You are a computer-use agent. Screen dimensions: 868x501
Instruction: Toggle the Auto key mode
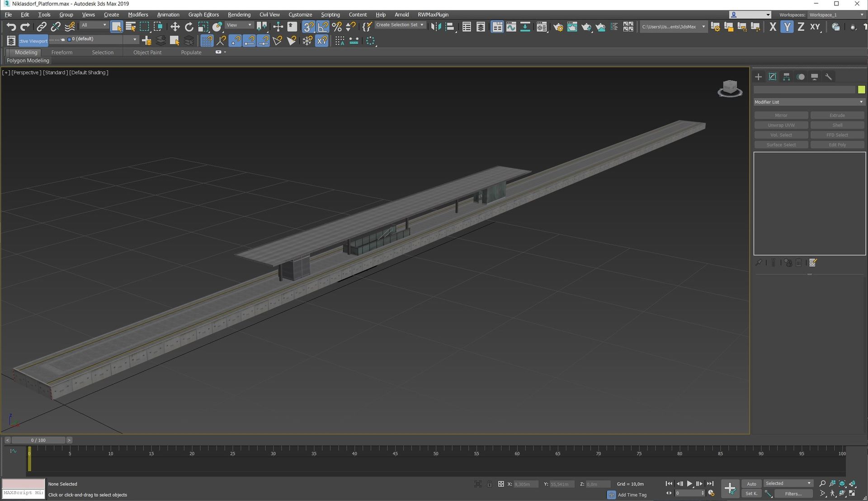[751, 484]
